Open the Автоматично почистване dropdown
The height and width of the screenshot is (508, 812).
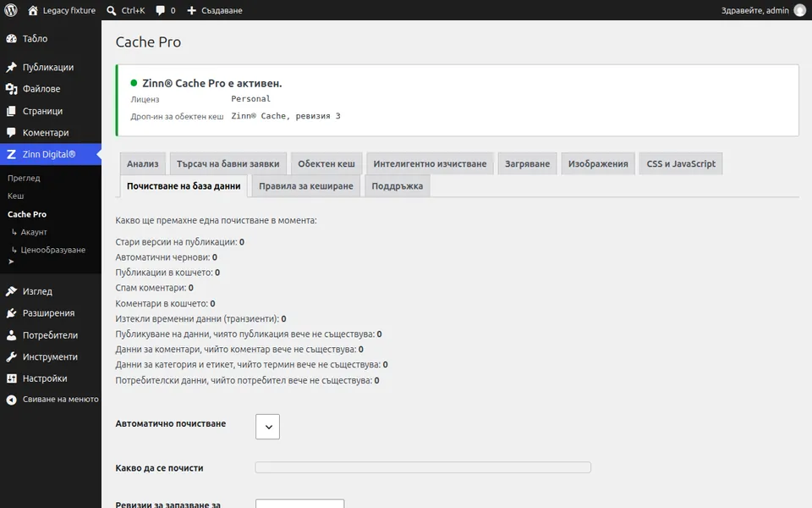pyautogui.click(x=267, y=427)
